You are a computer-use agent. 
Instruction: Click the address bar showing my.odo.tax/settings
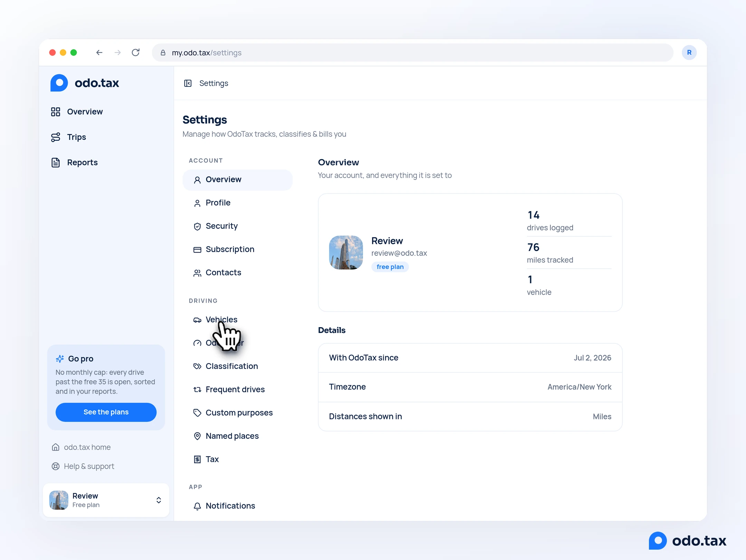(x=412, y=53)
